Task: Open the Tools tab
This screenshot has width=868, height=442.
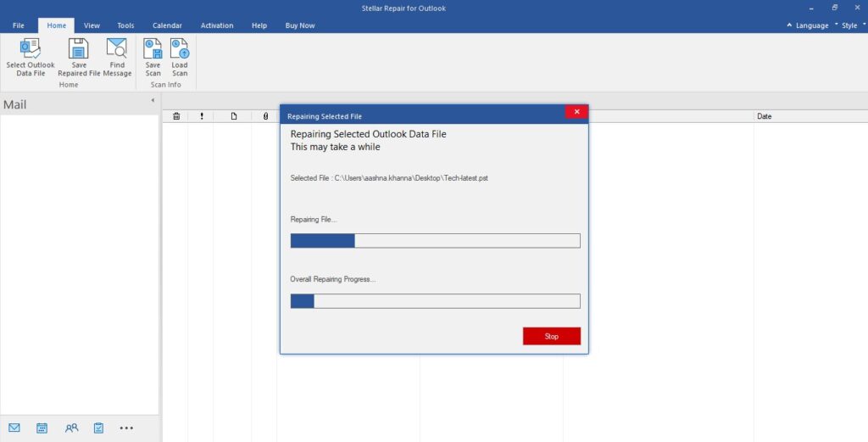Action: coord(125,25)
